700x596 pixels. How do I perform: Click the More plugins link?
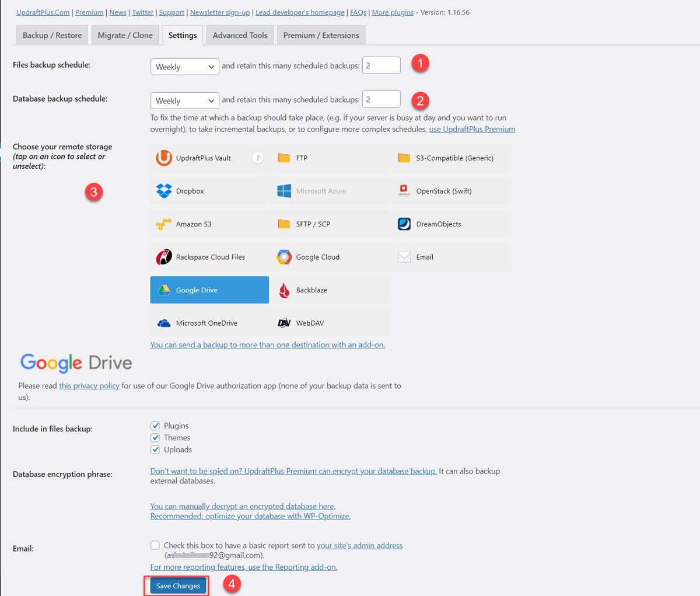coord(393,12)
